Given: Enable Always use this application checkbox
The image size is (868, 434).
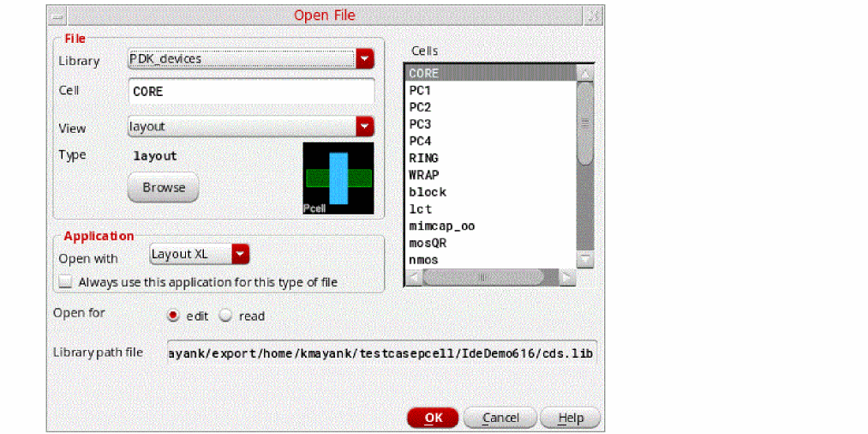Looking at the screenshot, I should 66,282.
